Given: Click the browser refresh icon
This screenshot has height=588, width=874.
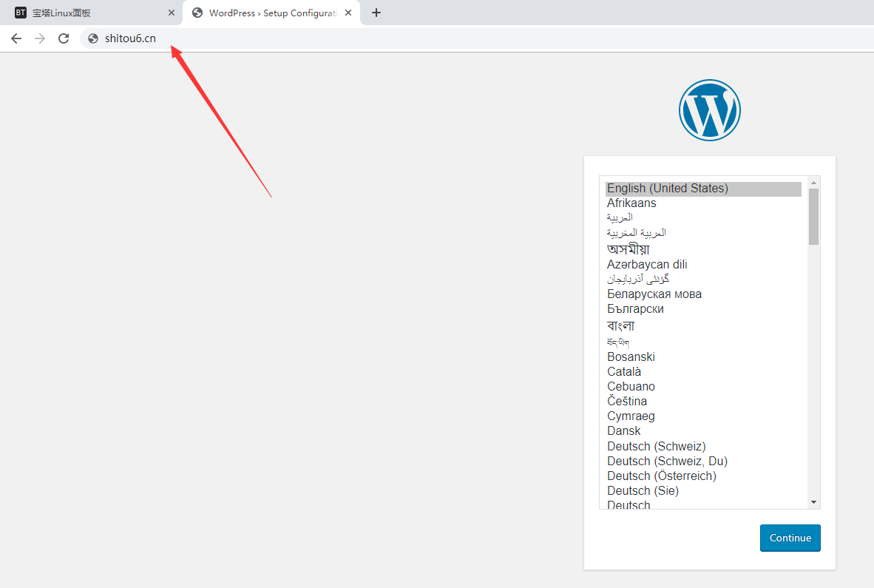Looking at the screenshot, I should point(63,38).
